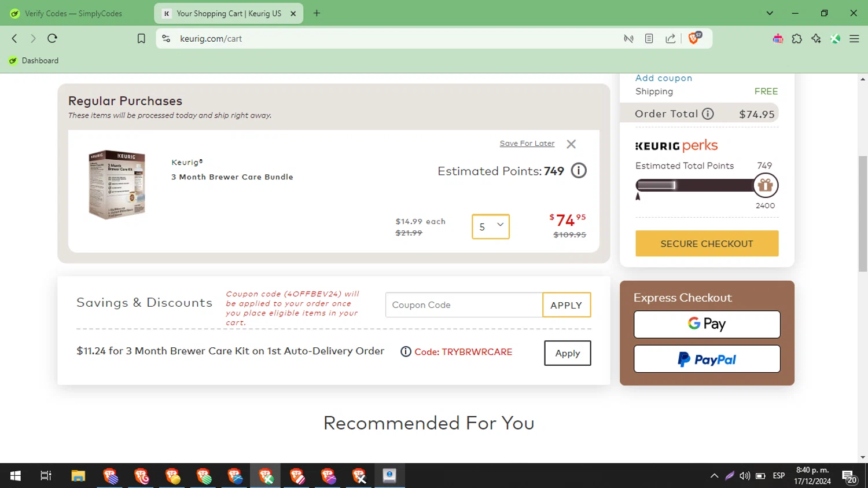Expand the tab search dropdown arrow
Image resolution: width=868 pixels, height=488 pixels.
click(x=770, y=13)
